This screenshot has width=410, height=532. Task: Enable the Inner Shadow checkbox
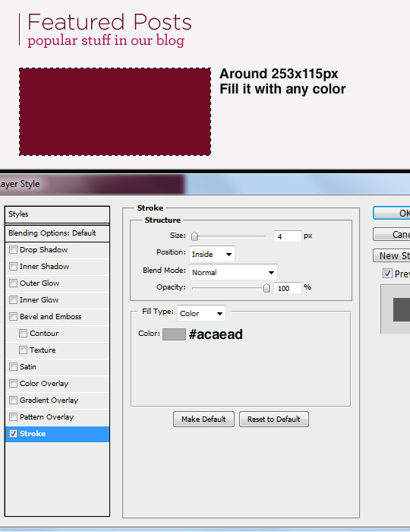pos(13,266)
